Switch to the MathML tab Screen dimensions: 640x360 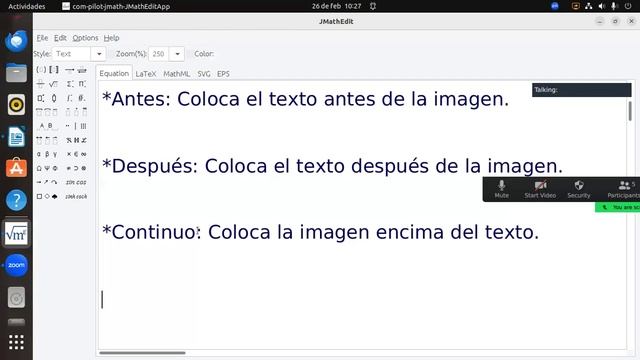(x=176, y=74)
